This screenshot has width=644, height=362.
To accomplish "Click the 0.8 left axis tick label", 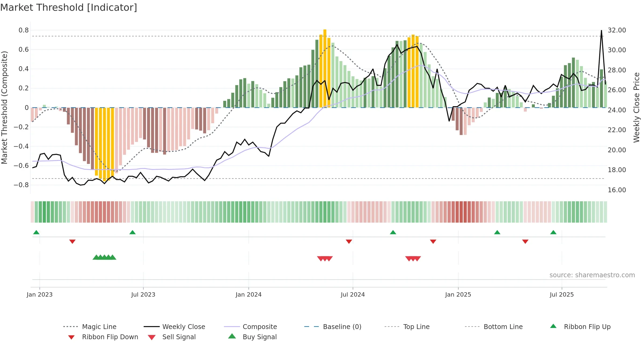I will pyautogui.click(x=24, y=30).
